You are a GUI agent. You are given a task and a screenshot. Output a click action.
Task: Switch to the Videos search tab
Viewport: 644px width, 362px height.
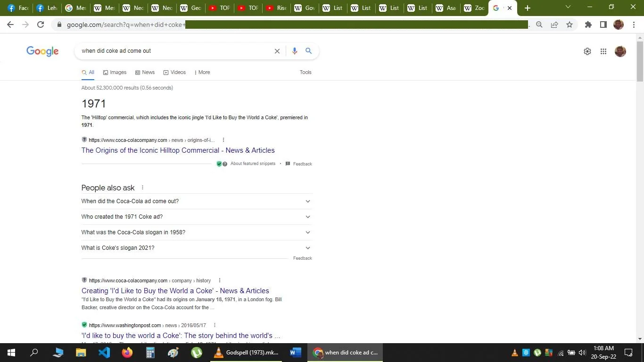pyautogui.click(x=174, y=72)
